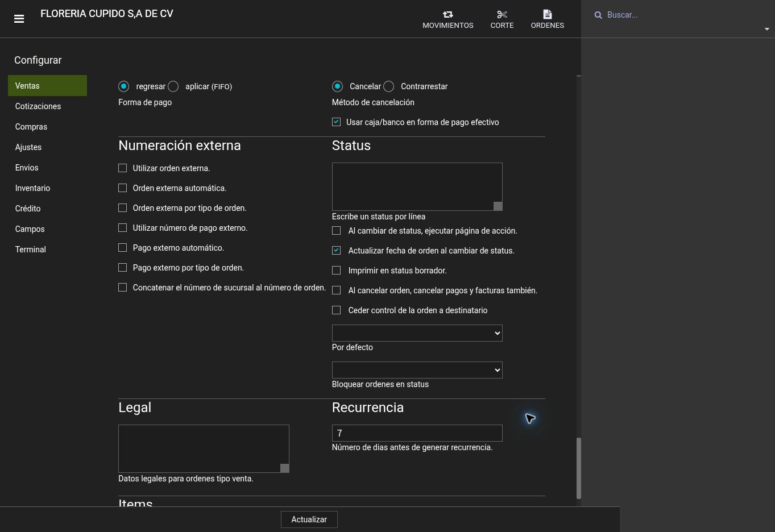Expand the search panel dropdown arrow
This screenshot has width=775, height=532.
[766, 29]
